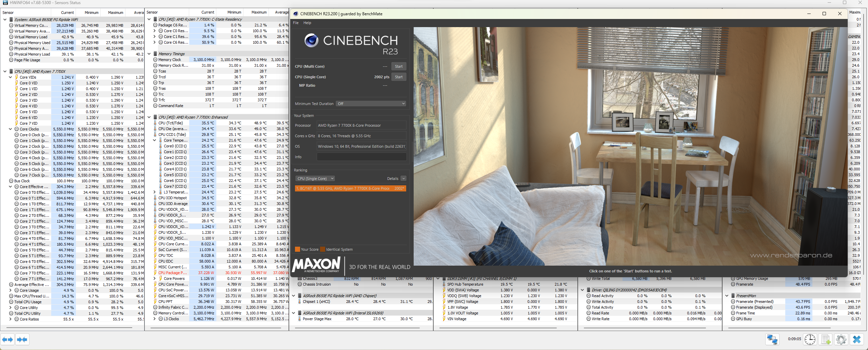Screen dimensions: 868x350
Task: Collapse the Core Clocks subtree
Action: pos(10,129)
